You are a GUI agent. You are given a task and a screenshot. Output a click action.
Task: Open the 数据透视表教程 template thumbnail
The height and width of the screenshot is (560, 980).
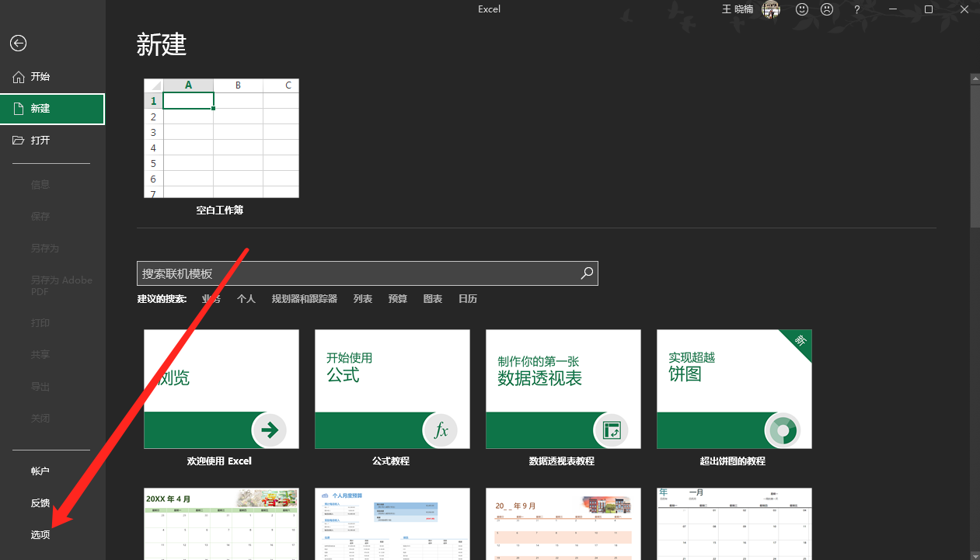click(x=563, y=388)
